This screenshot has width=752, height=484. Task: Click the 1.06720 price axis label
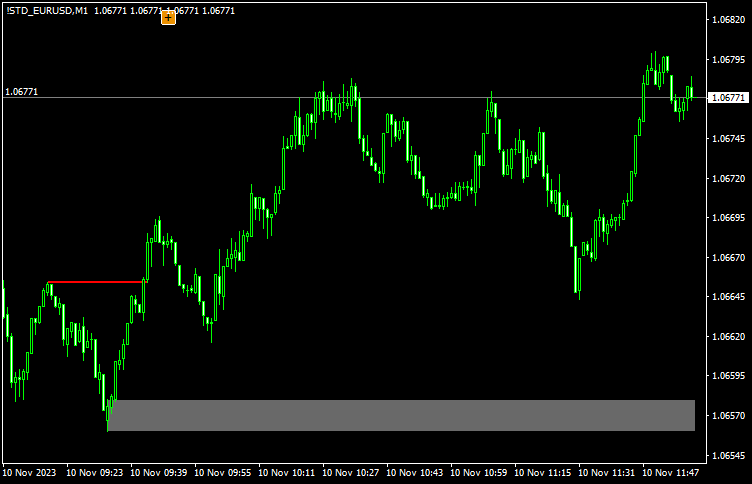pyautogui.click(x=727, y=178)
